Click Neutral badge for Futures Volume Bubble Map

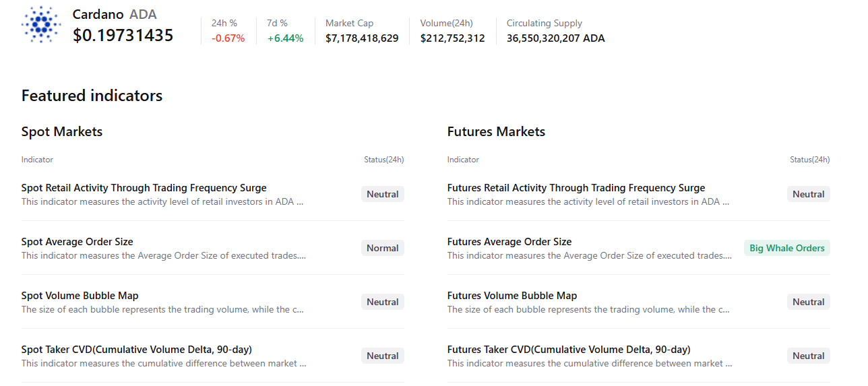(809, 302)
